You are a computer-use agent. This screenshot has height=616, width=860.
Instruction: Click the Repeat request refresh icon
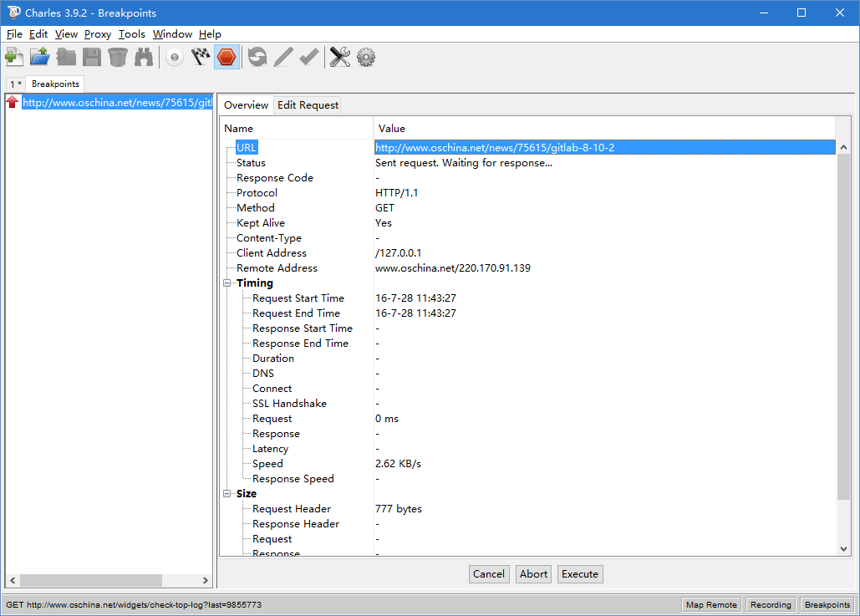coord(257,57)
